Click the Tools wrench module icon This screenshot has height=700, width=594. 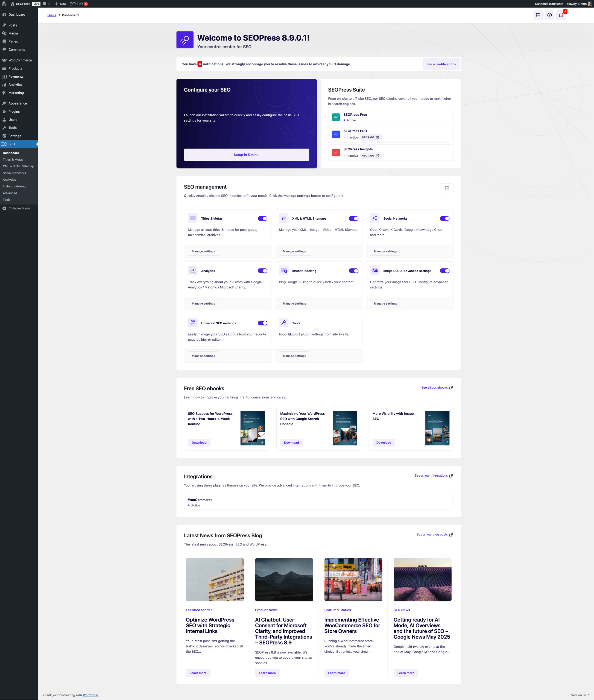pyautogui.click(x=283, y=323)
